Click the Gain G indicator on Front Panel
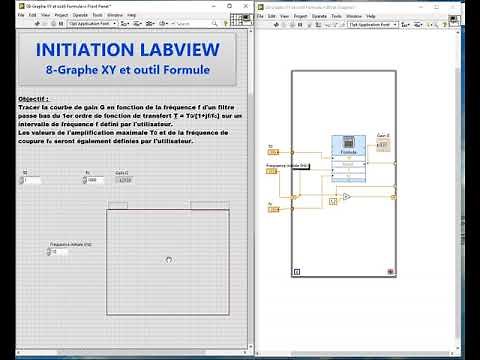This screenshot has height=360, width=480. click(x=125, y=180)
